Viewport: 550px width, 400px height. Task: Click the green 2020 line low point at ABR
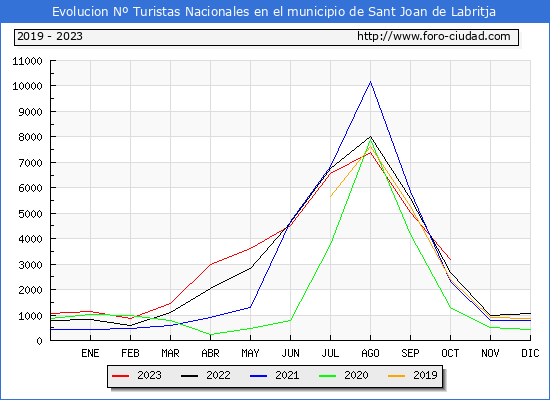[x=210, y=334]
